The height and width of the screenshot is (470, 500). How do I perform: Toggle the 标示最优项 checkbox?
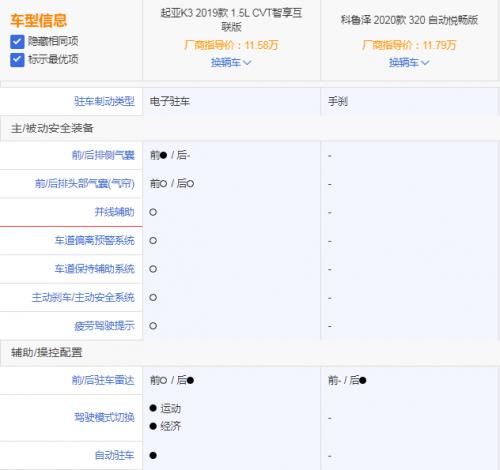pos(17,60)
